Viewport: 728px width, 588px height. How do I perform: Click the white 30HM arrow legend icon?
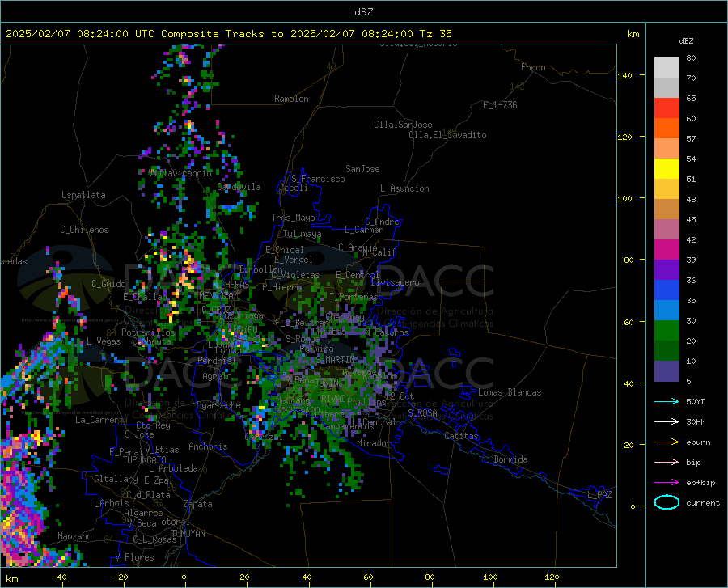(x=667, y=422)
